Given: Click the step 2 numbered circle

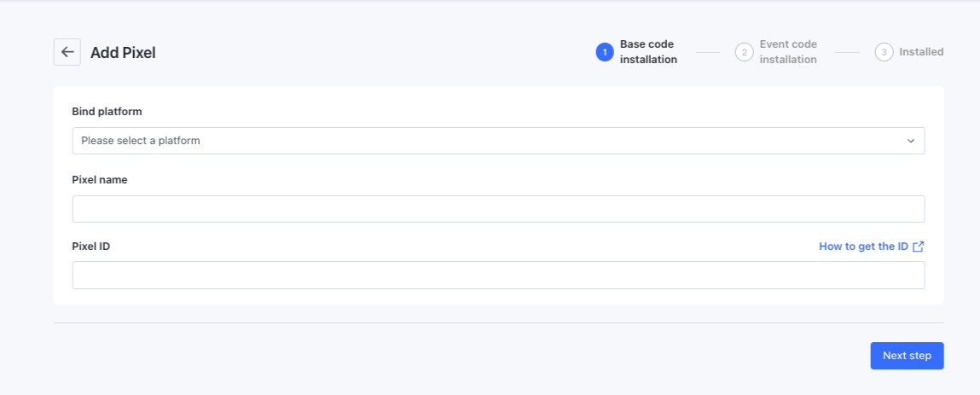Looking at the screenshot, I should (744, 52).
